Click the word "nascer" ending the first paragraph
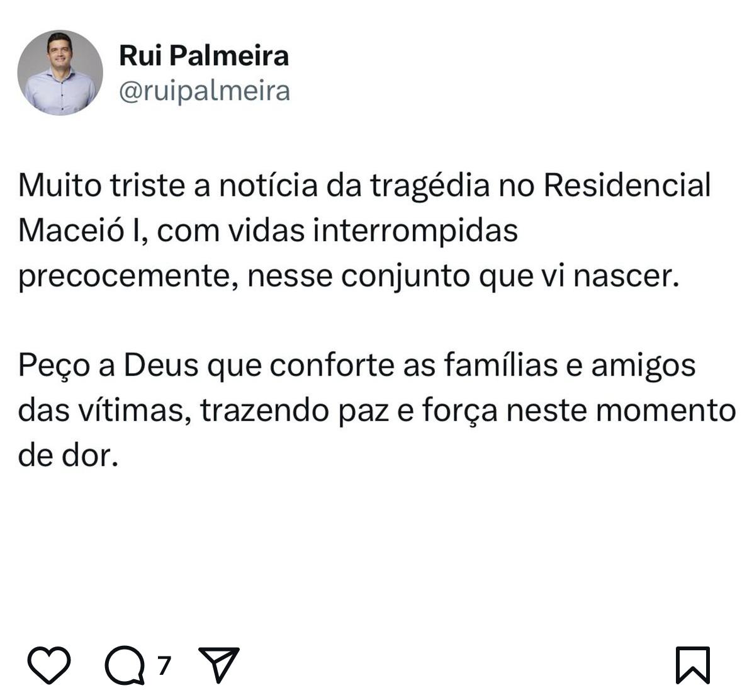The height and width of the screenshot is (700, 742). click(626, 277)
